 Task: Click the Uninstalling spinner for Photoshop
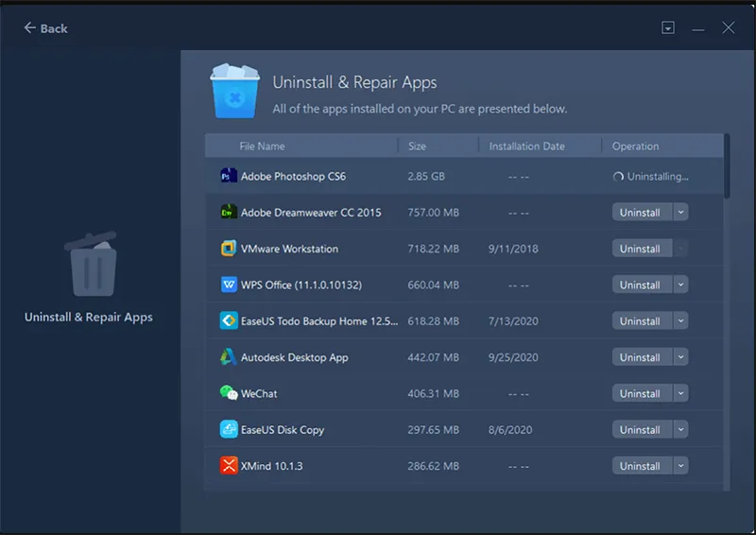[618, 177]
